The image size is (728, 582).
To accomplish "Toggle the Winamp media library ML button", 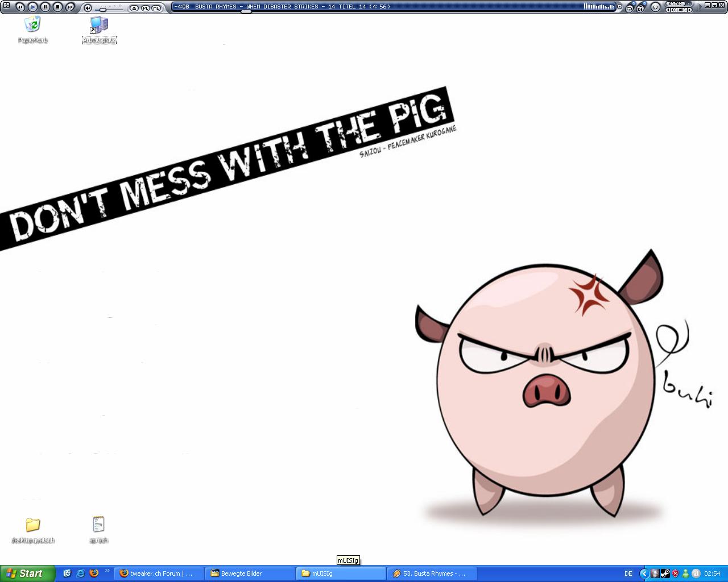I will [156, 8].
